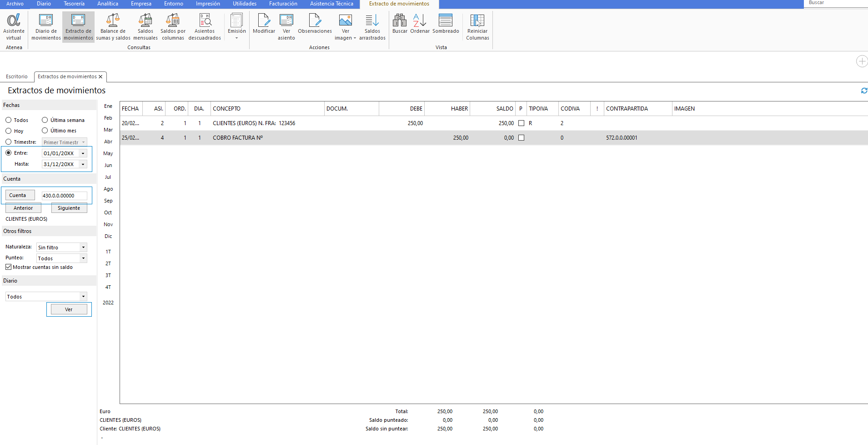Click the Cuenta button
Screen dimensions: 868x445
coord(20,195)
